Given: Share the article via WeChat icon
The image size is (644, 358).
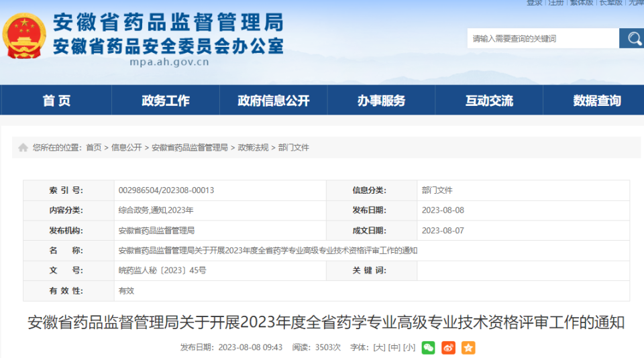Looking at the screenshot, I should click(428, 348).
